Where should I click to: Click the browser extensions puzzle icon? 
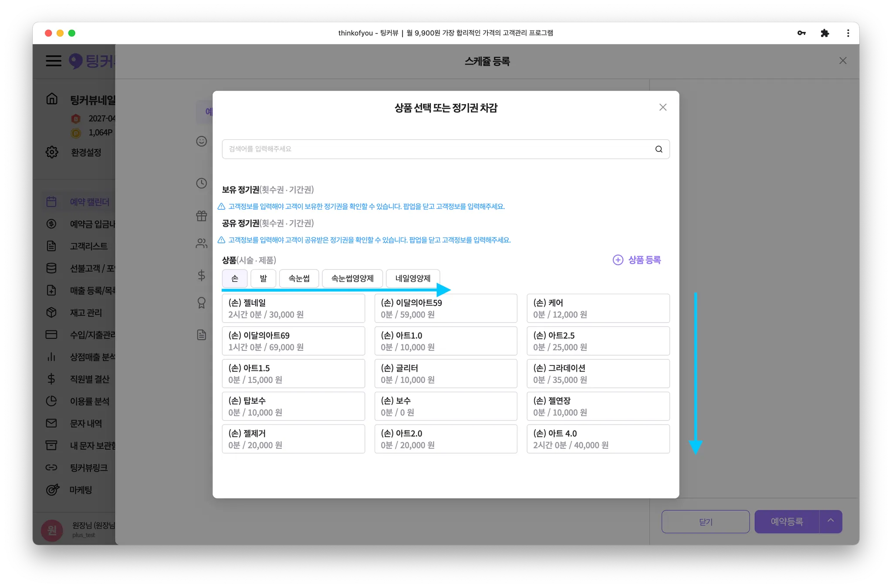824,33
